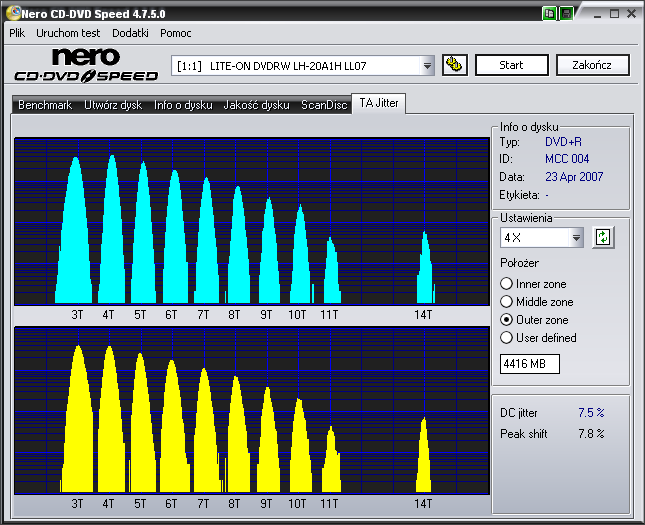Open the drive options icon button
This screenshot has height=525, width=645.
coord(455,65)
